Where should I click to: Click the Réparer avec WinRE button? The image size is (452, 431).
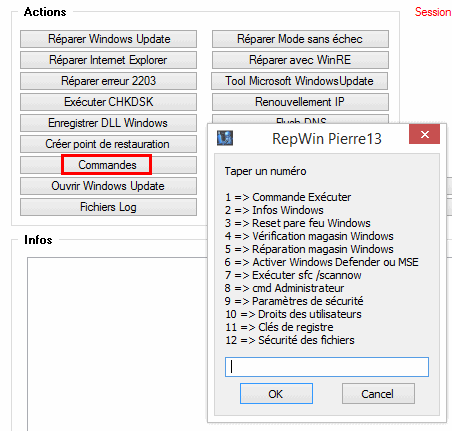300,60
